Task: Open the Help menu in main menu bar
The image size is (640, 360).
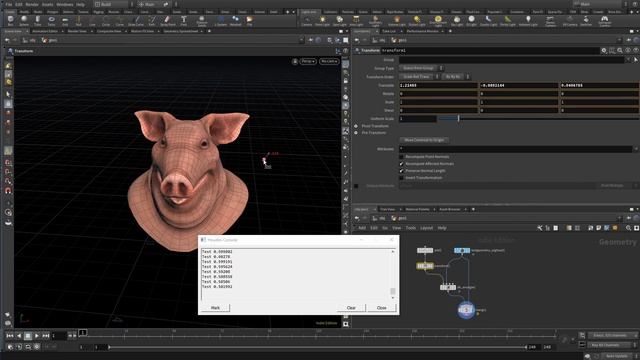Action: click(x=80, y=4)
